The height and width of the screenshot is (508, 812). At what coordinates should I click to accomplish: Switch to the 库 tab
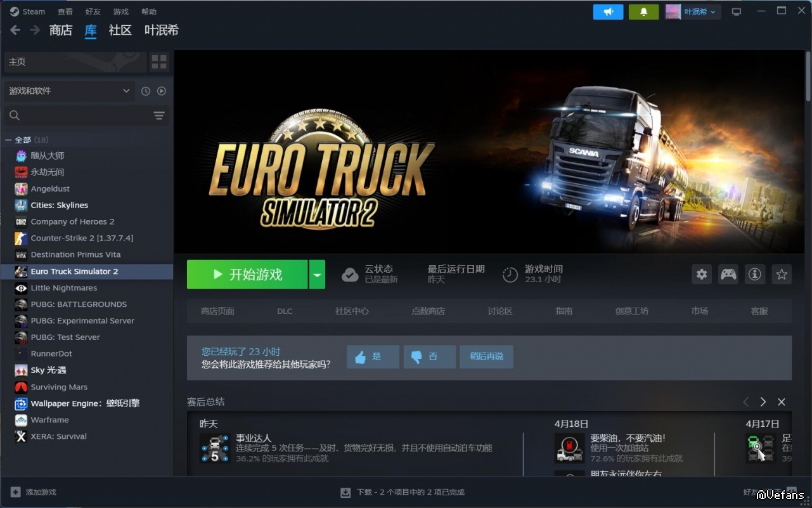(91, 30)
